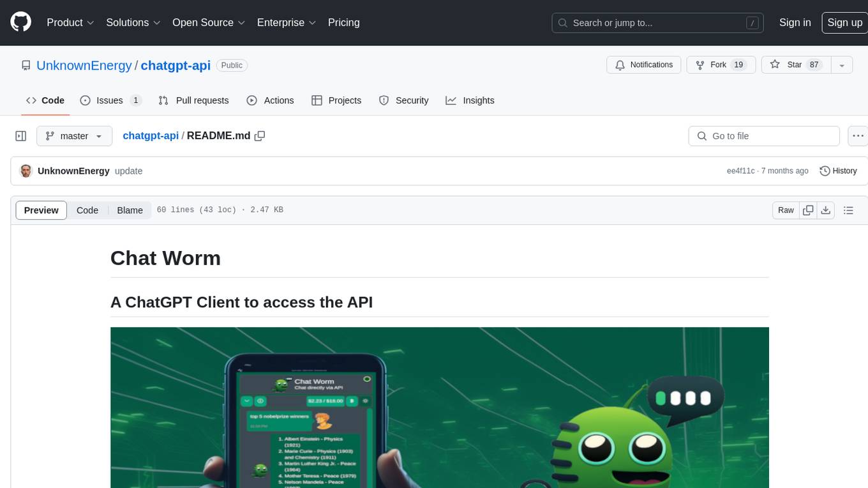Open the star lists dropdown arrow
The height and width of the screenshot is (488, 868).
(x=842, y=65)
